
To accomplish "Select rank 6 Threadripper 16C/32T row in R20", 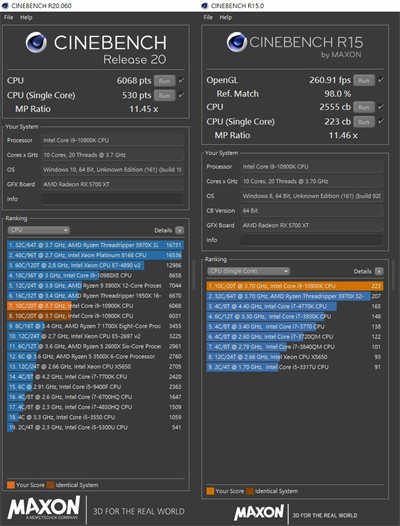I will (95, 296).
